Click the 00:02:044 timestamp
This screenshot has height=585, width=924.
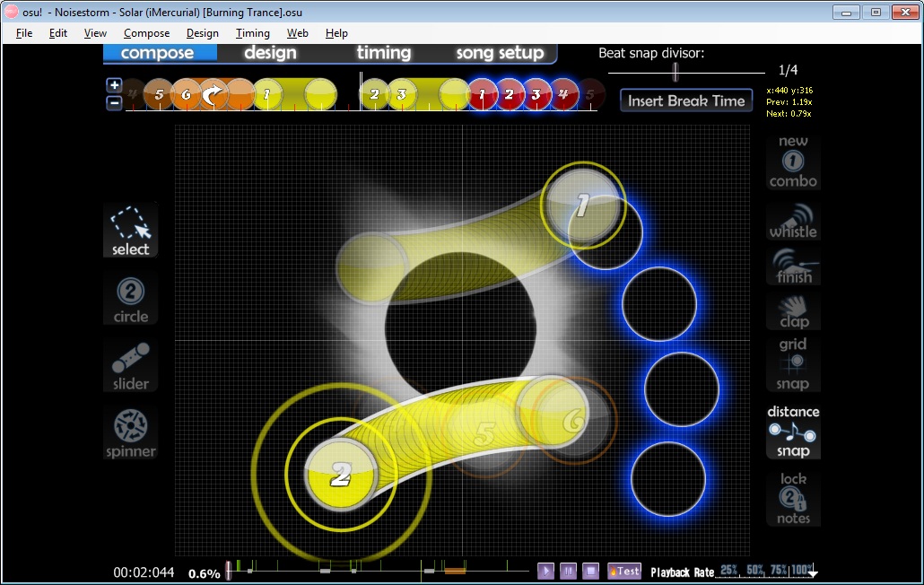pyautogui.click(x=144, y=572)
